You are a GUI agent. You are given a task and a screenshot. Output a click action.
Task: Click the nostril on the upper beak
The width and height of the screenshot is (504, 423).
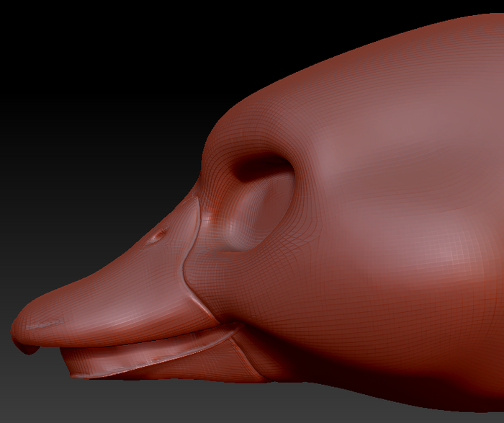point(157,236)
